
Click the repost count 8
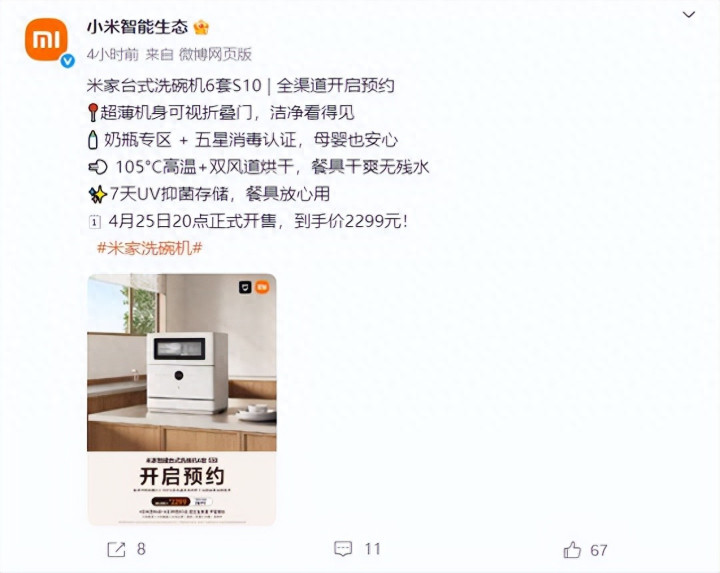click(141, 549)
